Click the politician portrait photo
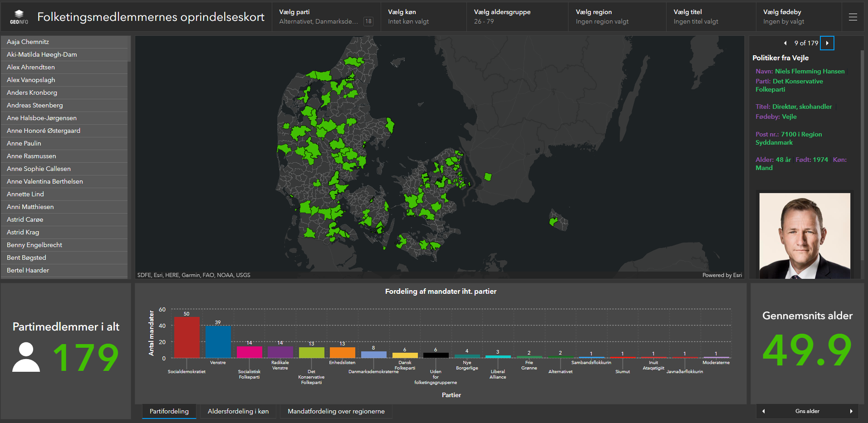Image resolution: width=868 pixels, height=423 pixels. (x=804, y=235)
